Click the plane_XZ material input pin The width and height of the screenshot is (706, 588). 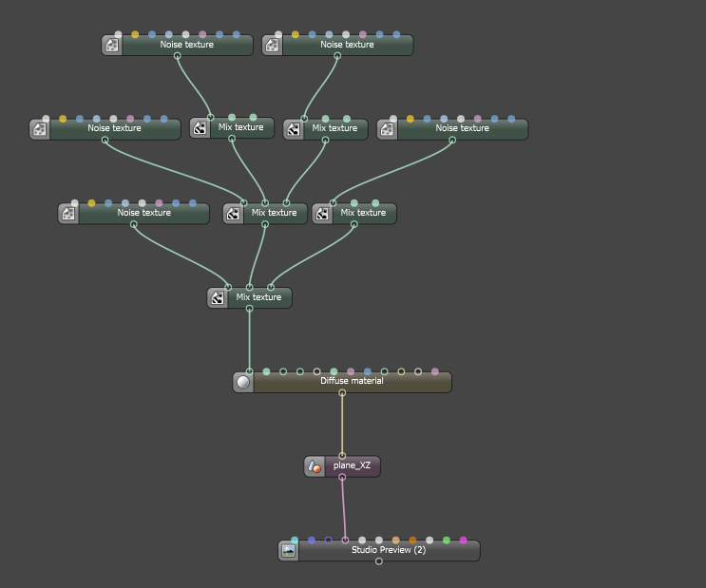342,456
